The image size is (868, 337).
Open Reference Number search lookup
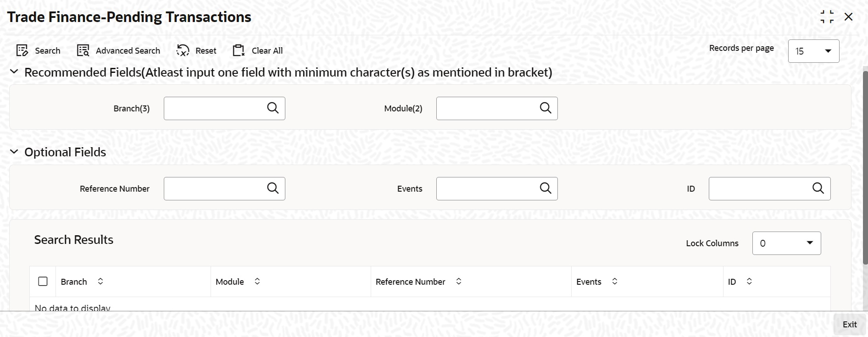coord(273,188)
